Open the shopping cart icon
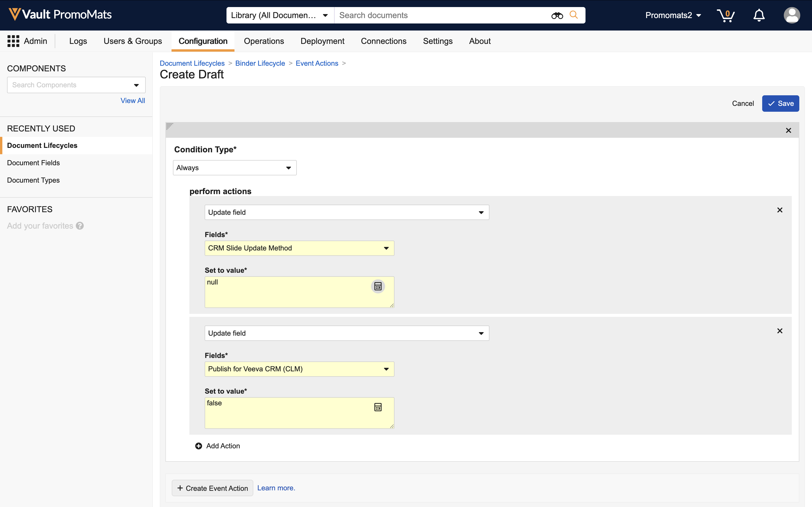This screenshot has height=507, width=812. (x=726, y=15)
